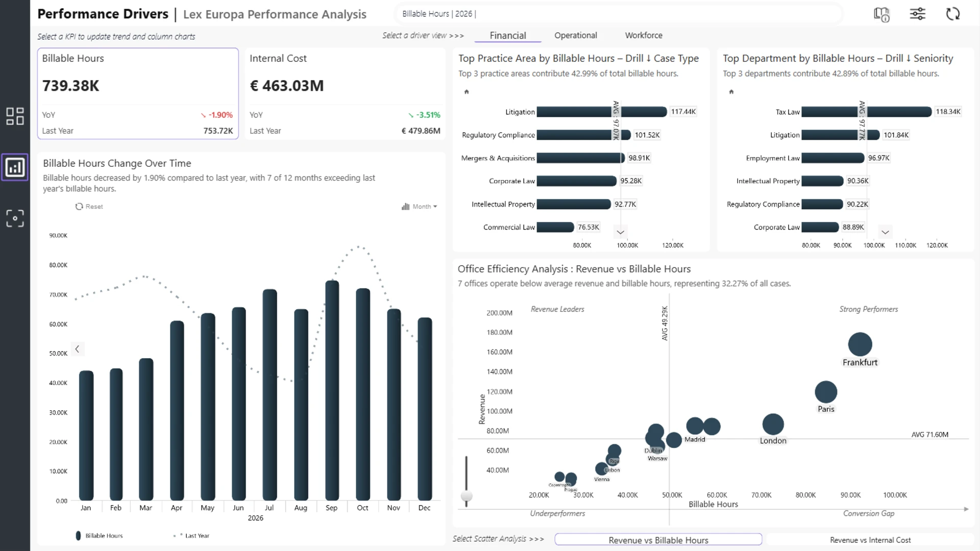Click the Billable Hours Change Over Time title

tap(117, 163)
